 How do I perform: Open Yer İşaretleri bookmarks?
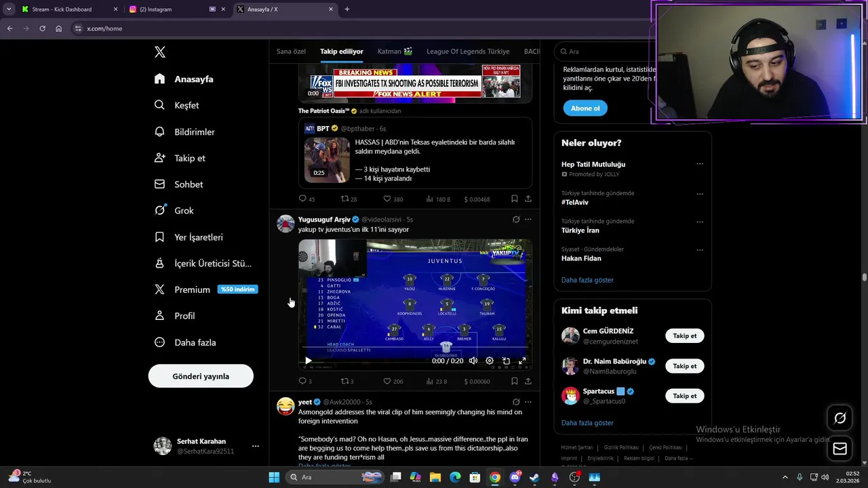pos(189,237)
